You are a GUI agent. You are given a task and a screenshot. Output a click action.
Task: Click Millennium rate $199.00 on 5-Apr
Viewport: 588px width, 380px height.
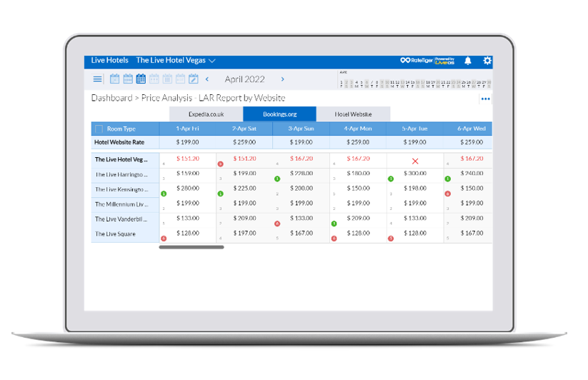pyautogui.click(x=415, y=203)
